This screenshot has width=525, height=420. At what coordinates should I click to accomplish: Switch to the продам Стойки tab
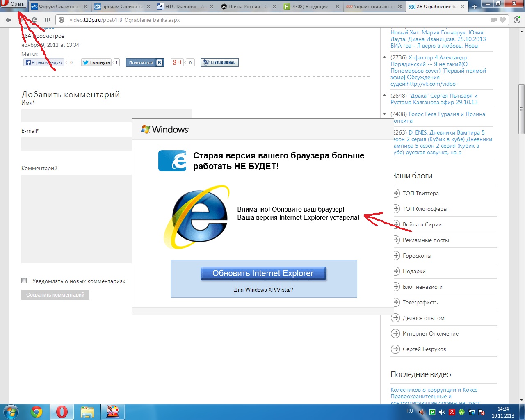tap(122, 7)
